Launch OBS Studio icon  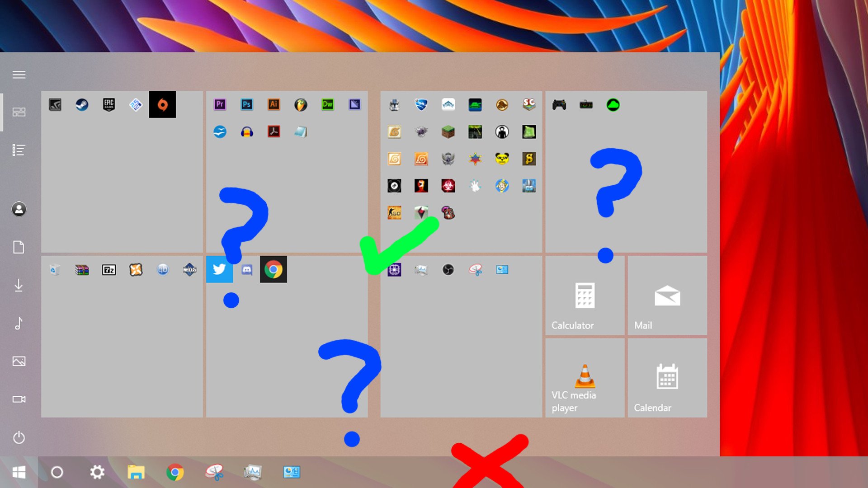click(448, 270)
